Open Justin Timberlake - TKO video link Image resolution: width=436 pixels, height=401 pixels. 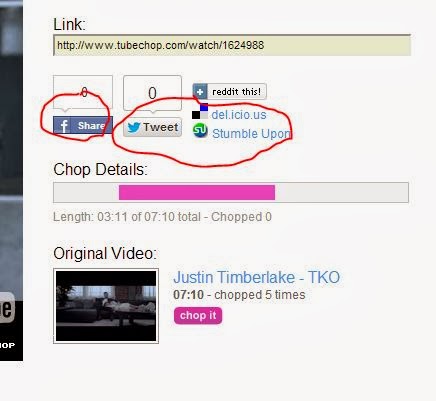(257, 277)
